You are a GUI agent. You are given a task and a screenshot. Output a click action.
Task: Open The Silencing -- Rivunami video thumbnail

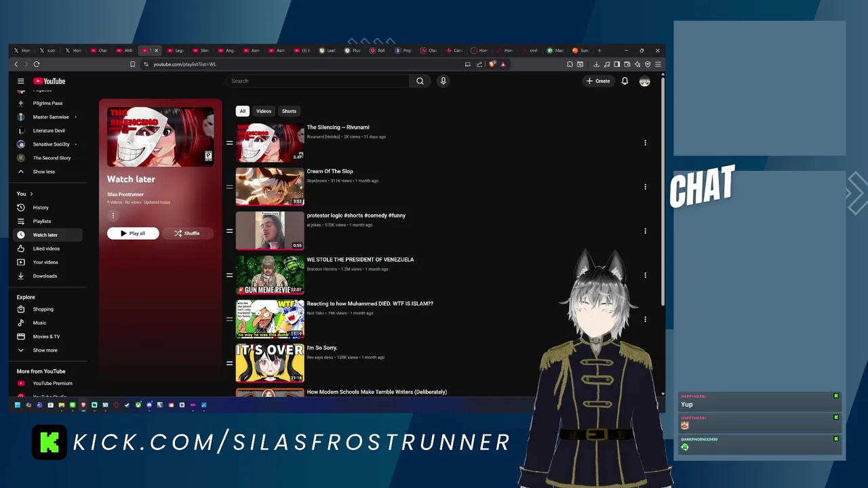coord(270,143)
